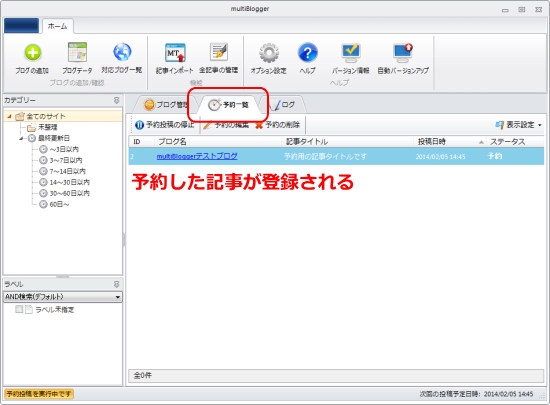
Task: Click 予約用の記事タイトルです cell
Action: point(325,156)
